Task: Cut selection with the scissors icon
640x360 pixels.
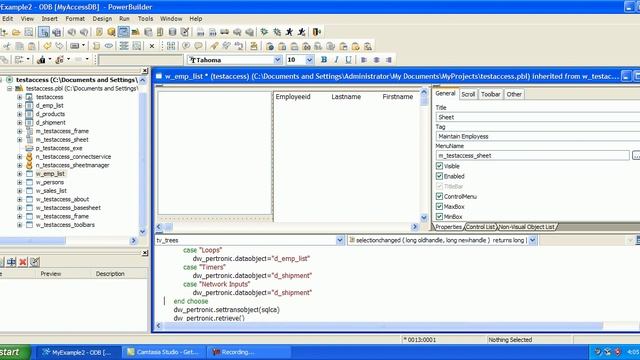Action: point(7,46)
